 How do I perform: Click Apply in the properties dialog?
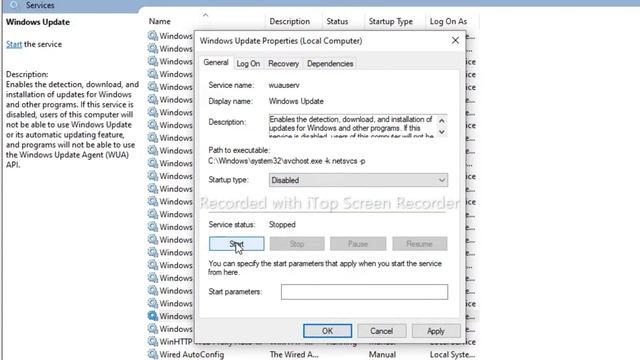[436, 331]
